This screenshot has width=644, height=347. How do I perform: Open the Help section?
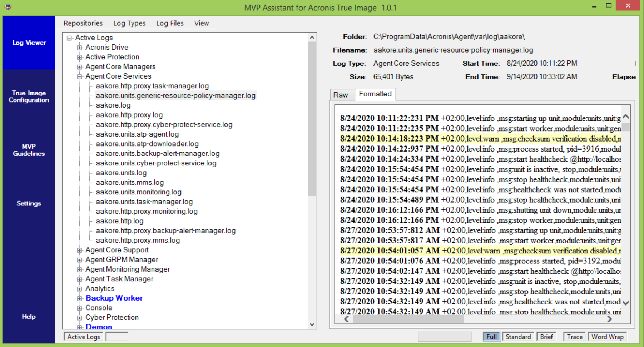pos(28,316)
